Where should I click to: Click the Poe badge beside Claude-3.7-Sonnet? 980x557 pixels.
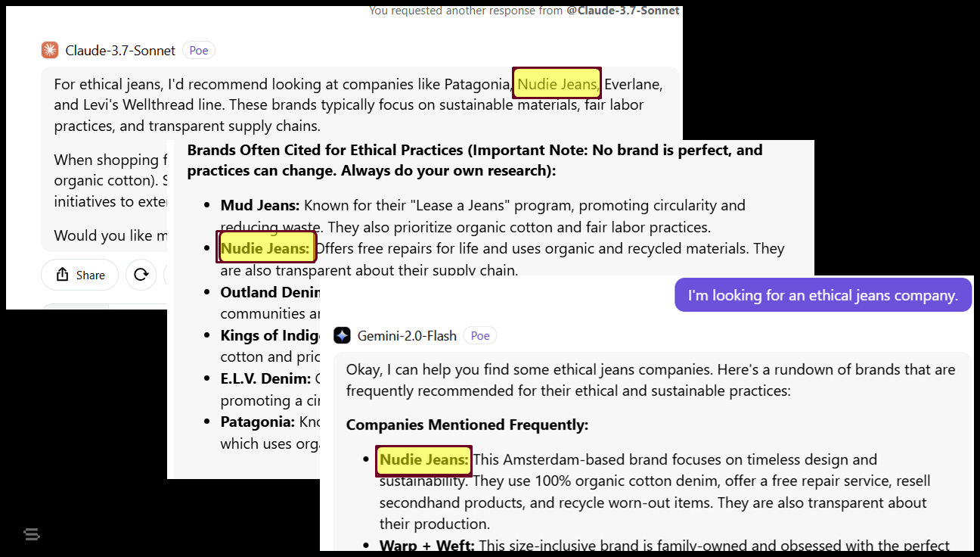coord(198,51)
